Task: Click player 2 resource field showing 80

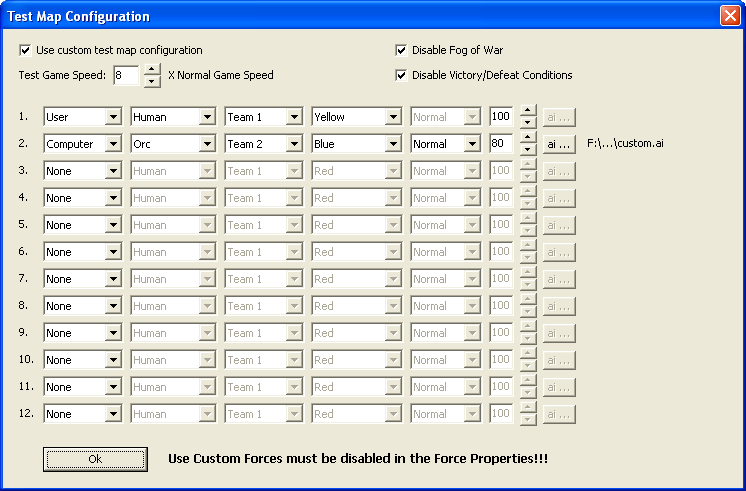Action: tap(501, 144)
